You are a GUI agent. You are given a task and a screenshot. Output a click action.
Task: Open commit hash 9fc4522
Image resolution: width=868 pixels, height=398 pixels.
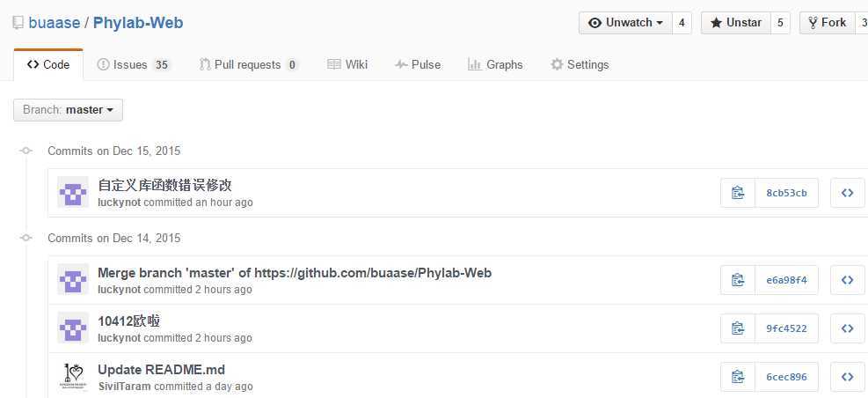tap(786, 328)
